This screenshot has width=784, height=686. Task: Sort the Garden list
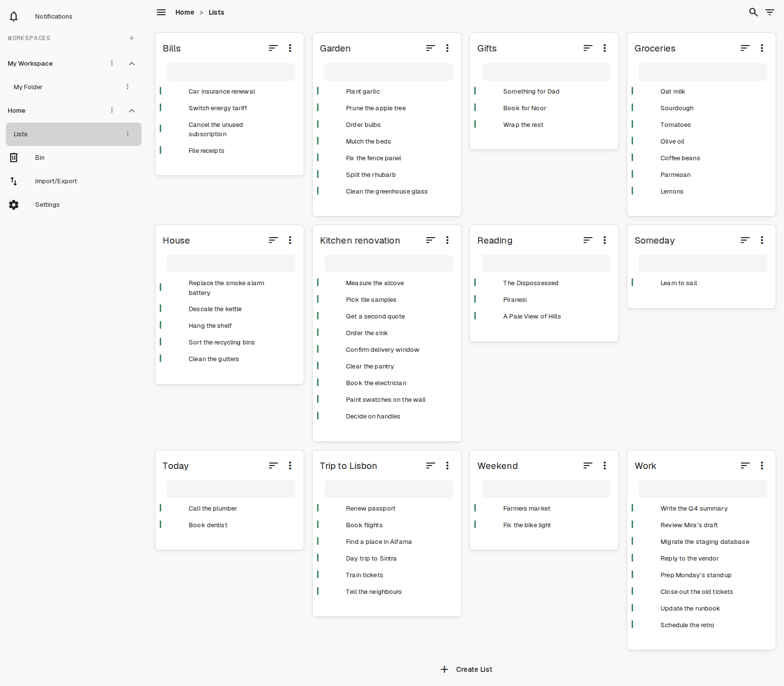(x=431, y=48)
